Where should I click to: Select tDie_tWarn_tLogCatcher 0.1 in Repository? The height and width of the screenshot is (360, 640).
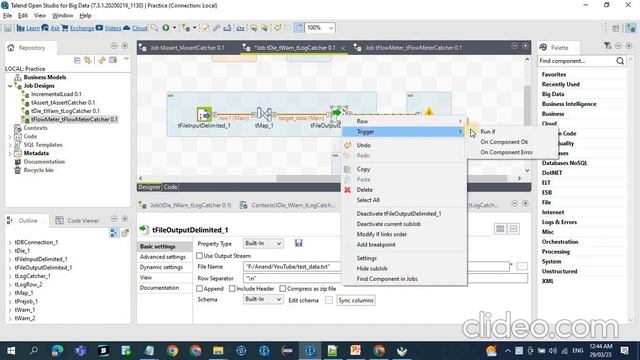click(65, 111)
